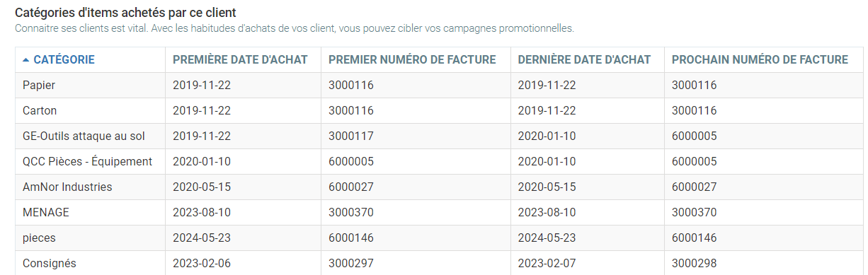Select the Carton category row
868x275 pixels.
pyautogui.click(x=437, y=110)
